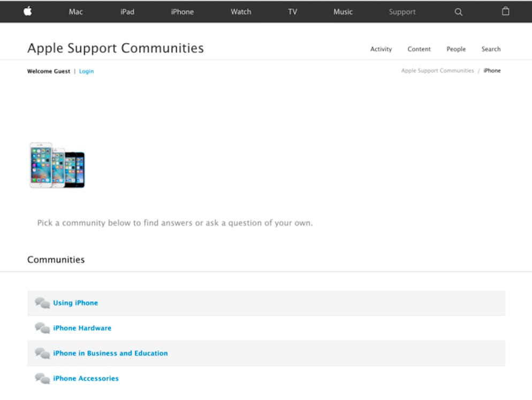Select Watch in the navigation bar
Viewport: 532px width, 400px height.
coord(241,12)
